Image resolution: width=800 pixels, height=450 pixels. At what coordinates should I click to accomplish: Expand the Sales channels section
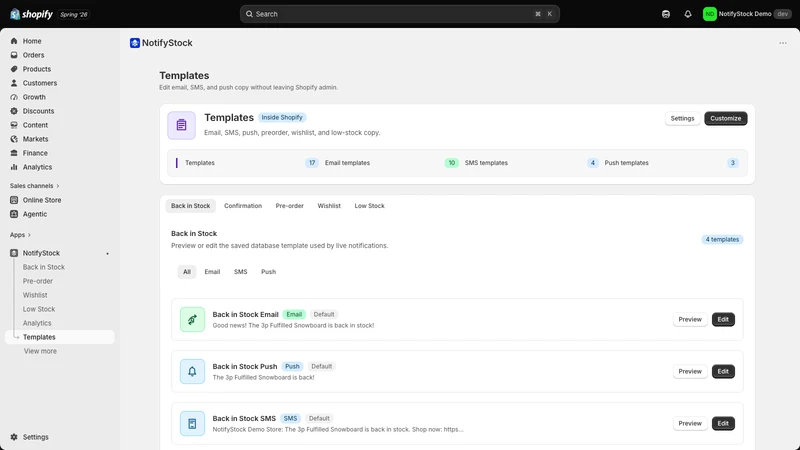(34, 186)
